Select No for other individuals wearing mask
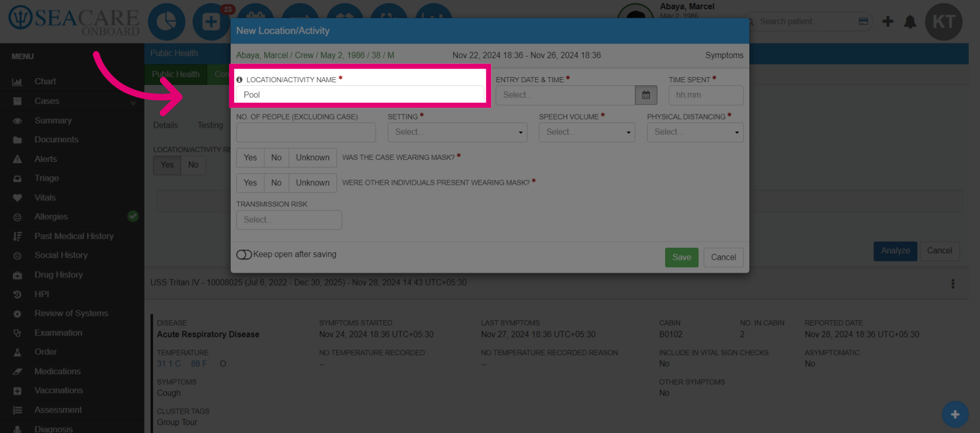 tap(276, 182)
